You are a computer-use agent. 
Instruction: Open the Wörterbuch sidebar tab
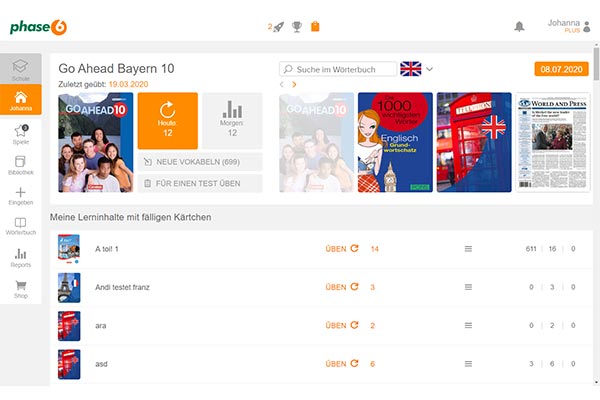[21, 226]
